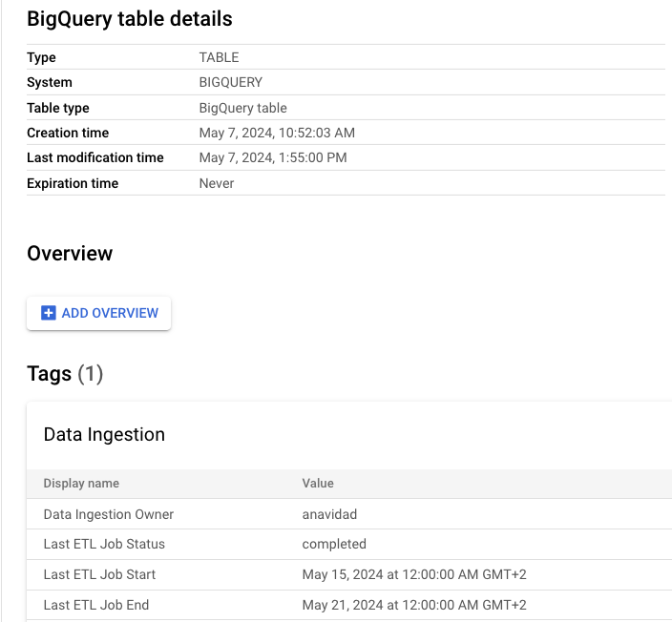Viewport: 672px width, 622px height.
Task: Click the Creation time timestamp value
Action: click(x=277, y=133)
